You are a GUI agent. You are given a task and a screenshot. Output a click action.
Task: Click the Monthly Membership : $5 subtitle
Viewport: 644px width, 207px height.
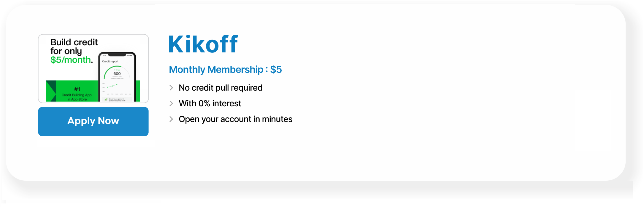click(x=225, y=70)
